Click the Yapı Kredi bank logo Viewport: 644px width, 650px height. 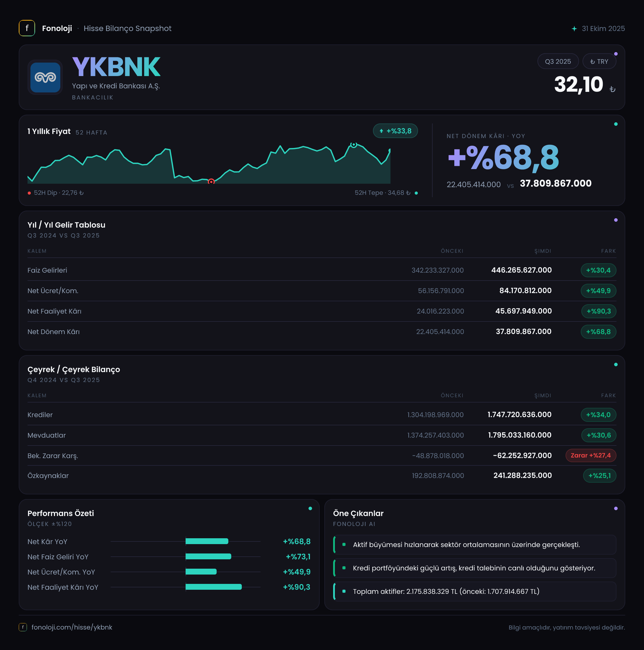tap(45, 78)
